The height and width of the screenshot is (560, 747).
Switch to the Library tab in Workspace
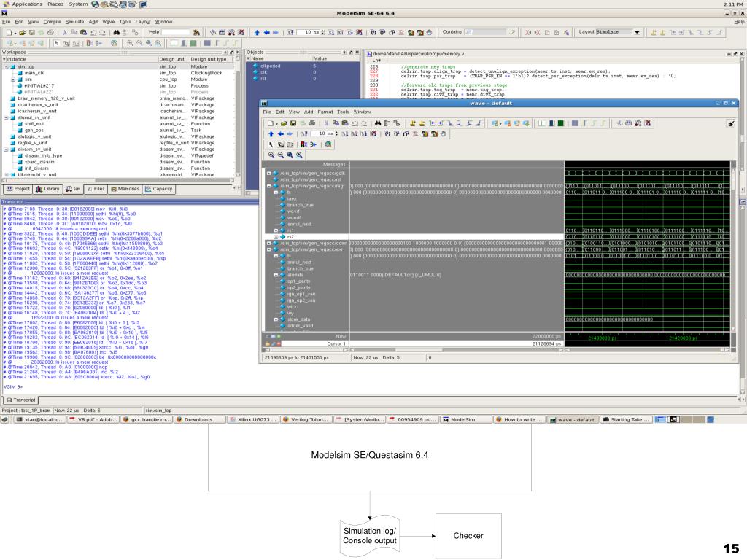point(48,189)
